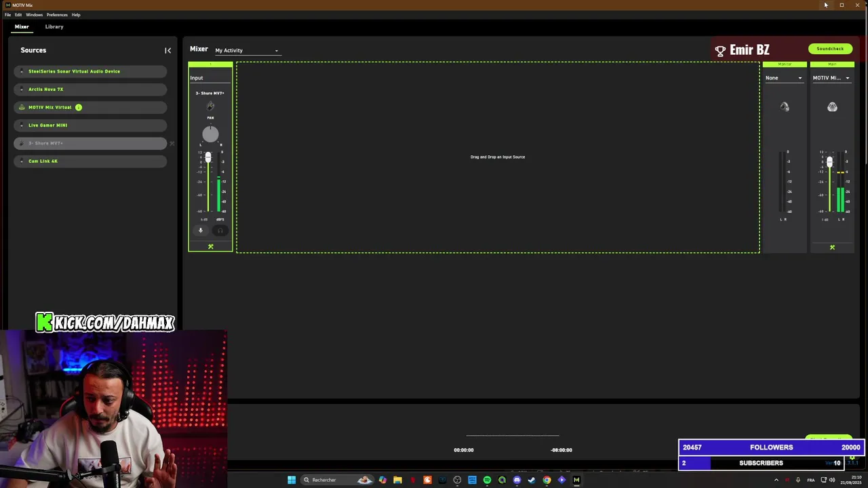Click the Input label on channel strip

[197, 78]
